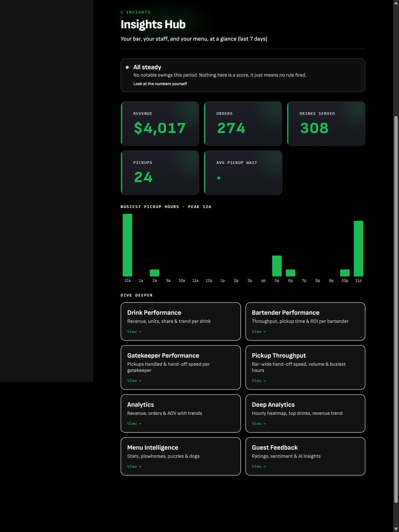Click the 10p bar in pickup hours chart
This screenshot has width=399, height=532.
pyautogui.click(x=345, y=273)
